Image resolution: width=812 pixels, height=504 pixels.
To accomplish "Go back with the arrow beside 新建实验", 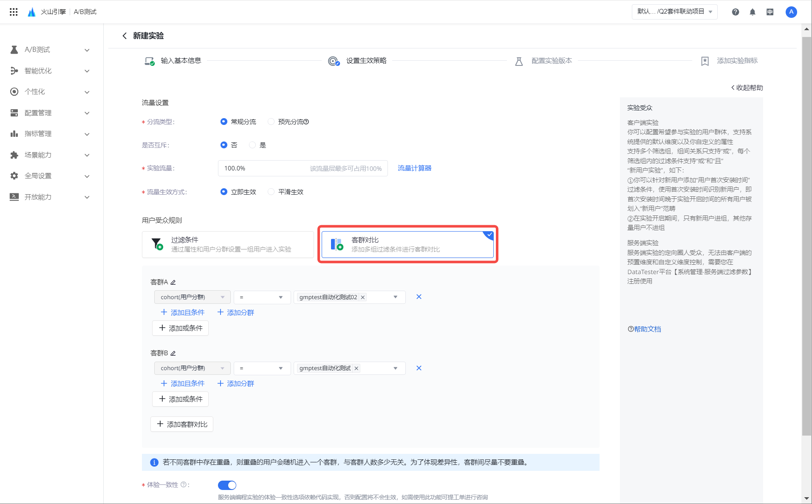I will click(x=124, y=36).
